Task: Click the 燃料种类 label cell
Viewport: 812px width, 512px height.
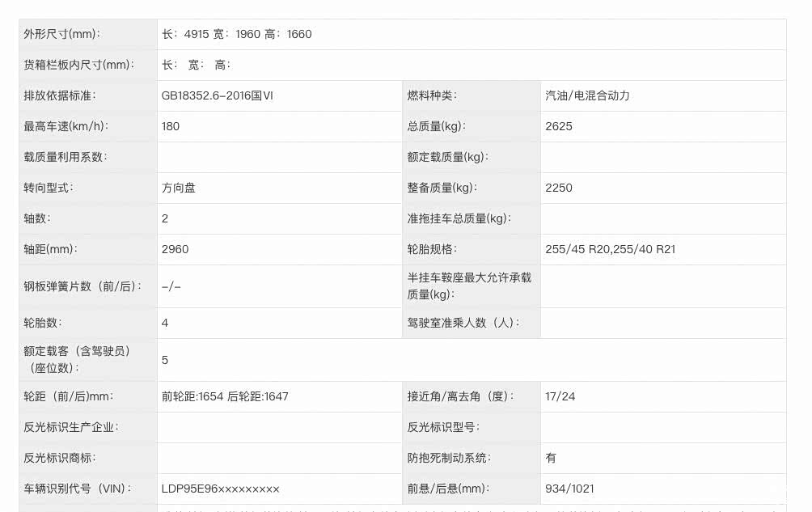Action: click(433, 95)
